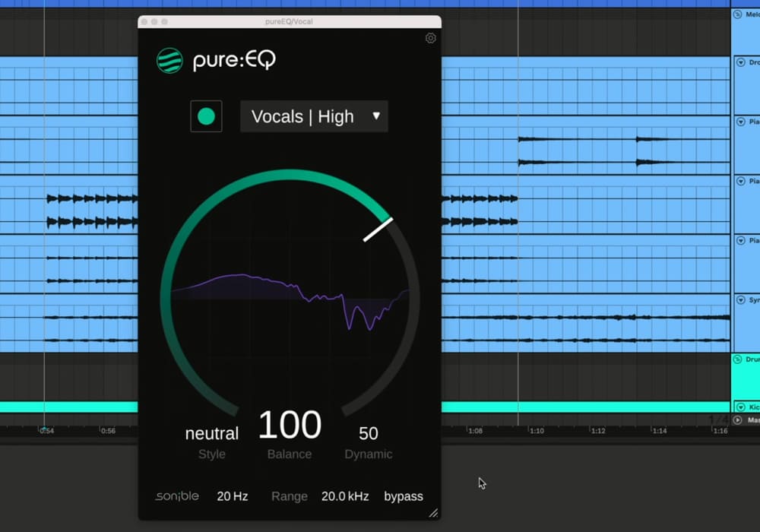Click the 20.0 kHz high range field

(345, 496)
